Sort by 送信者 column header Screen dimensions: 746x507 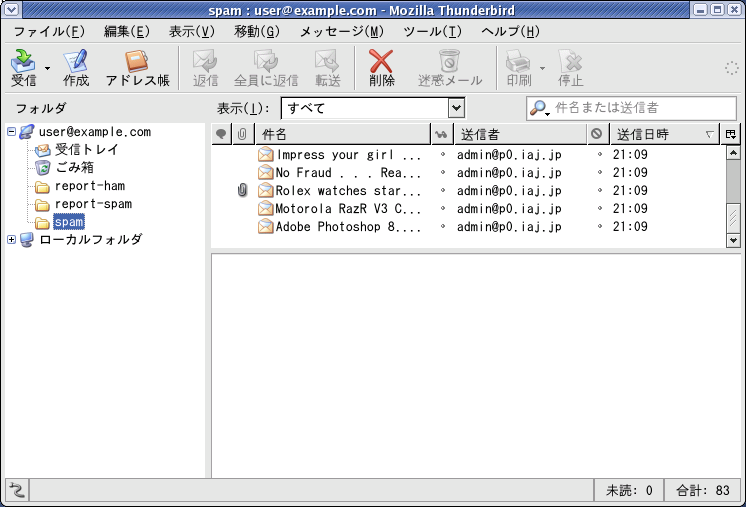pyautogui.click(x=520, y=134)
